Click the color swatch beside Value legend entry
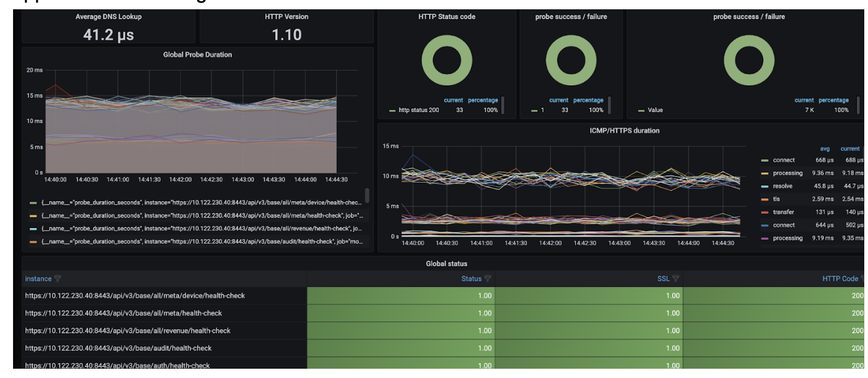 click(641, 110)
